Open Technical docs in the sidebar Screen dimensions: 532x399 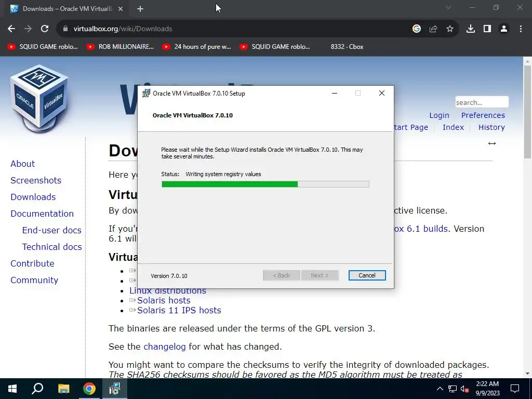pos(52,247)
